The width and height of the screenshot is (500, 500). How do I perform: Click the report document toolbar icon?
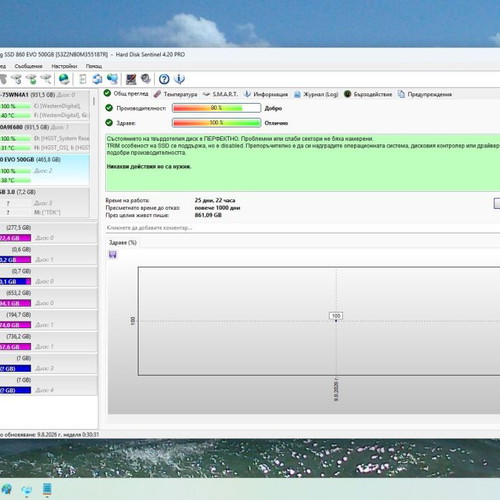(83, 79)
